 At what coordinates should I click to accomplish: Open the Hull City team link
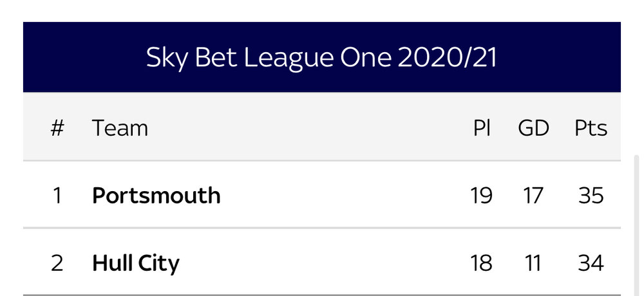tap(135, 263)
